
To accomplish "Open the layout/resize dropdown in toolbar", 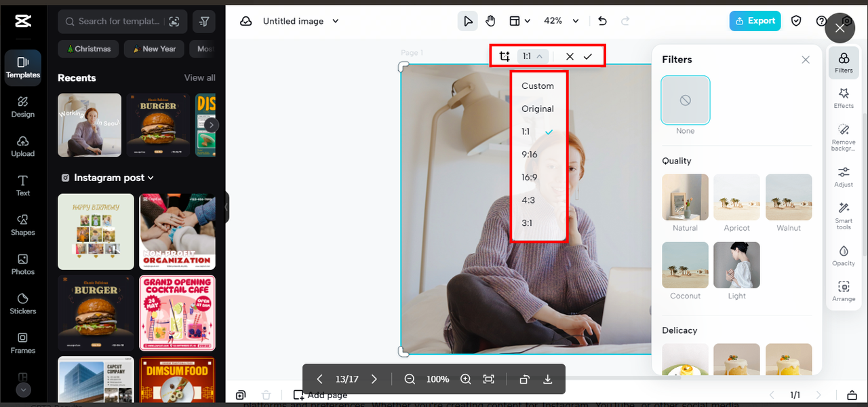I will tap(519, 21).
